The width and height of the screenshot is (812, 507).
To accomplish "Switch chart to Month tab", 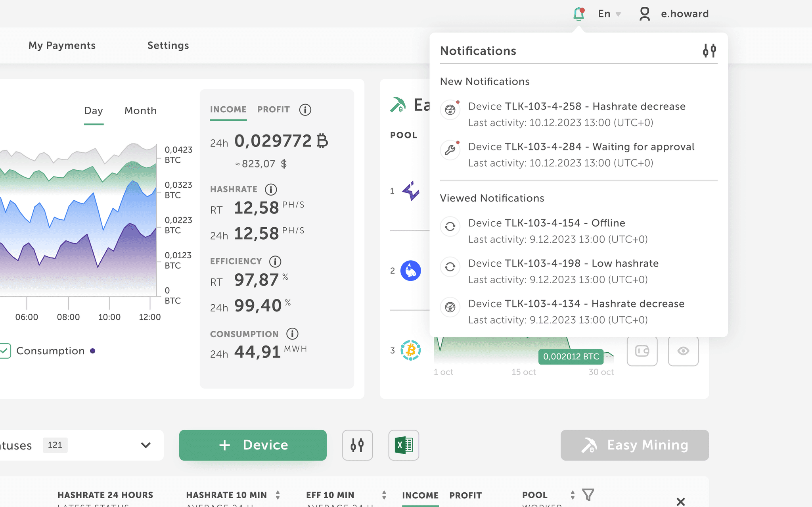I will (x=140, y=111).
